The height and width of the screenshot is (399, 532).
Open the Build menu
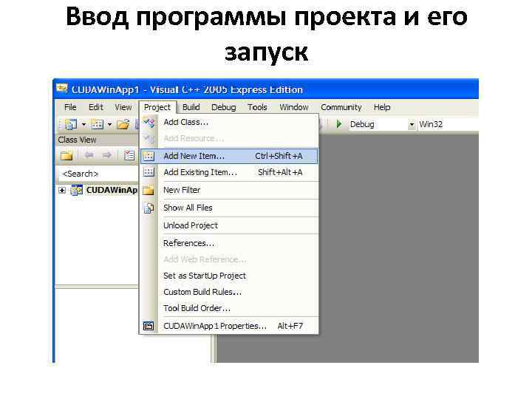coord(191,107)
